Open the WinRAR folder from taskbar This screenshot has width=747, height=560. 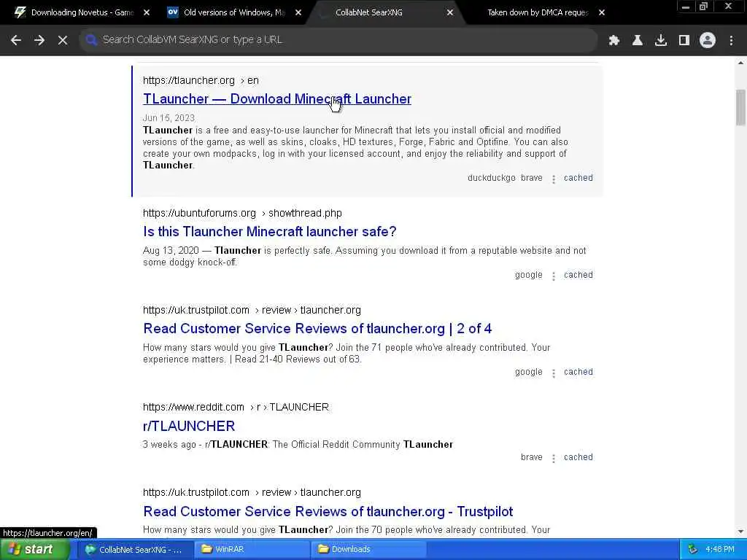252,550
